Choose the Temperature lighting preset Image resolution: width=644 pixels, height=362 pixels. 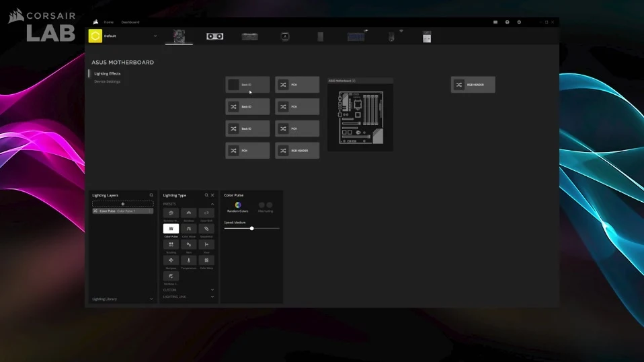(x=188, y=260)
